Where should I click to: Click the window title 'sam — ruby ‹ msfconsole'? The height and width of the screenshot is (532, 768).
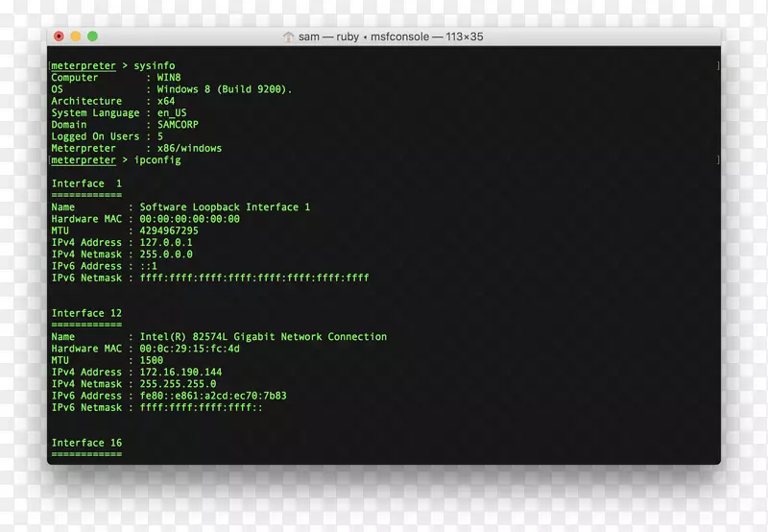(x=364, y=36)
